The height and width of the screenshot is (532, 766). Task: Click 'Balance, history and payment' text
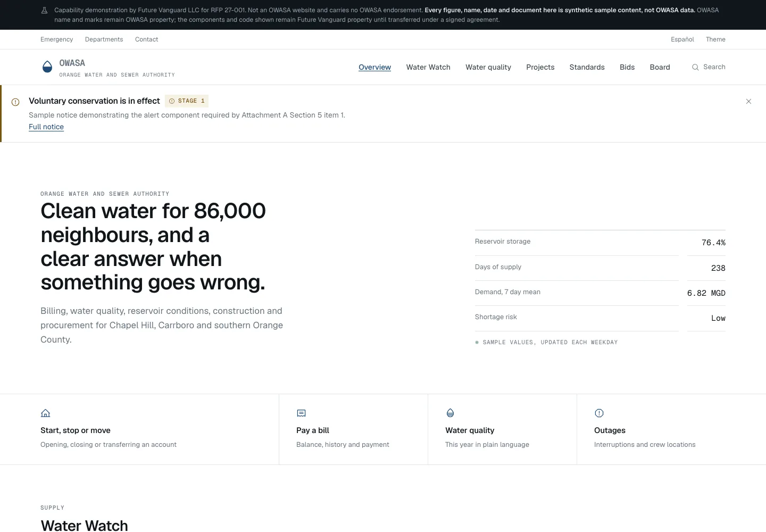(343, 445)
